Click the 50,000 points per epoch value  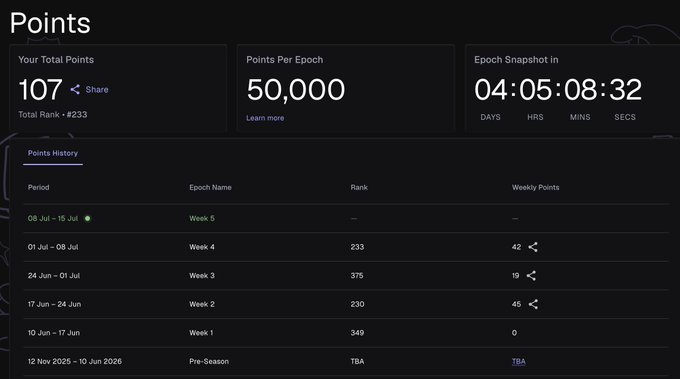click(x=296, y=90)
